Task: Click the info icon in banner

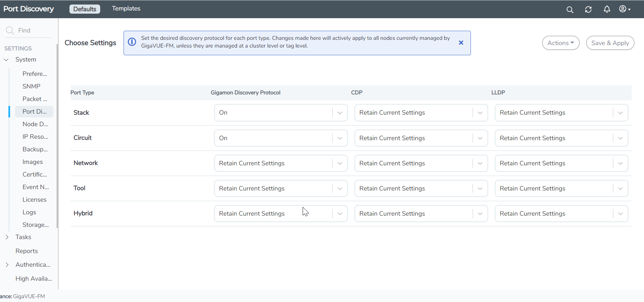Action: click(x=132, y=42)
